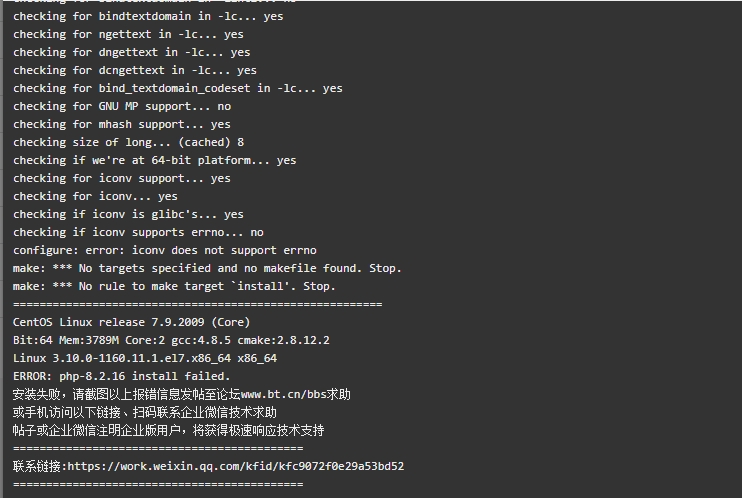This screenshot has width=742, height=498.
Task: Click the 'No targets specified' make line
Action: 207,268
